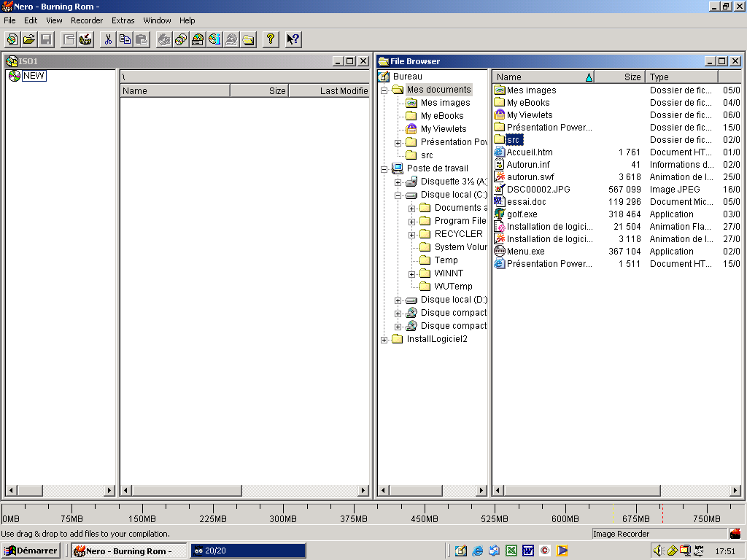Expand the Disquette 3½ (A:) drive

tap(398, 182)
